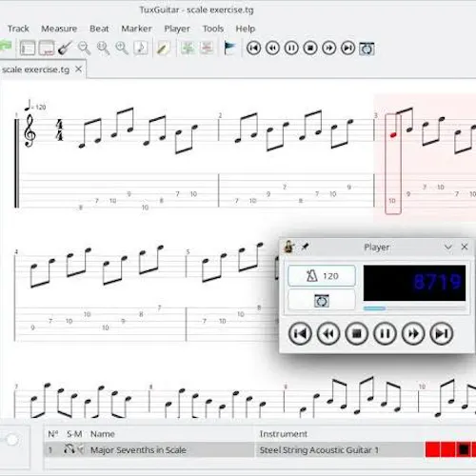Open the guitar instrument tool icon
The image size is (476, 476).
65,49
